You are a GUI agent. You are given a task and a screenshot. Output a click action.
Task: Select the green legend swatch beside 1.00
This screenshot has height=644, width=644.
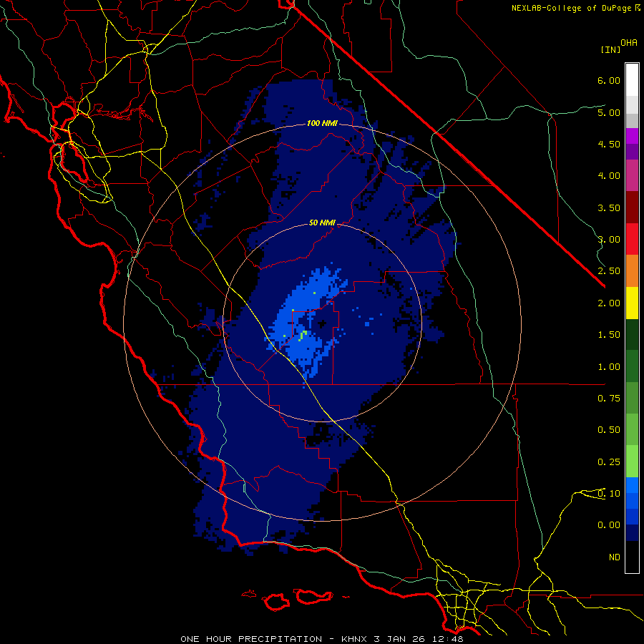tap(632, 366)
